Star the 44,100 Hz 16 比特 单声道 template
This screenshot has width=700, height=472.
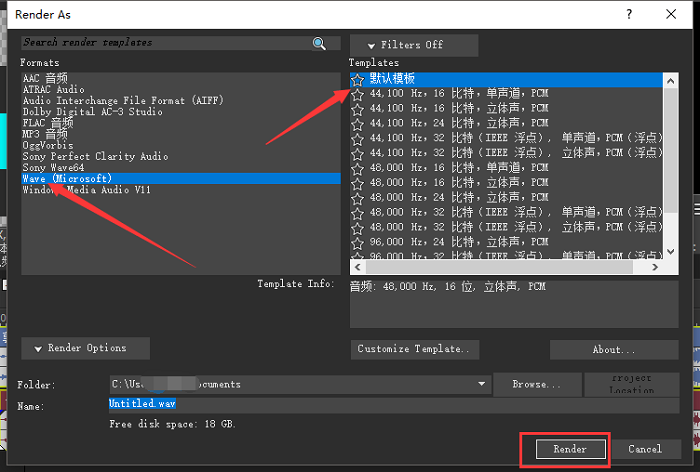357,95
